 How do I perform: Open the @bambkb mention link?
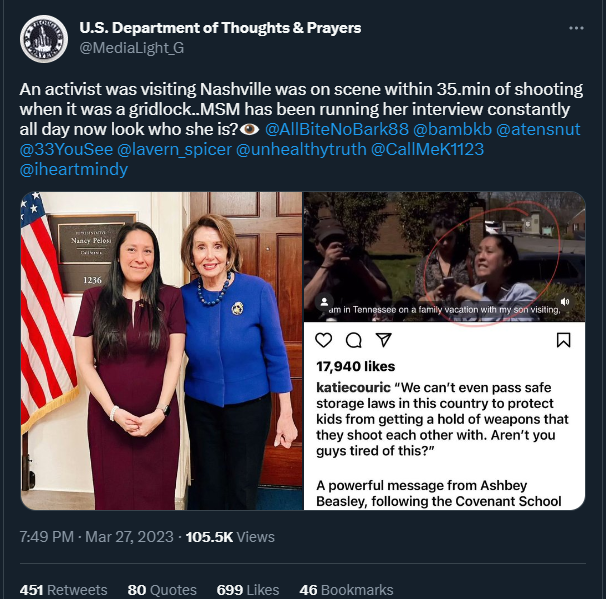pos(452,129)
